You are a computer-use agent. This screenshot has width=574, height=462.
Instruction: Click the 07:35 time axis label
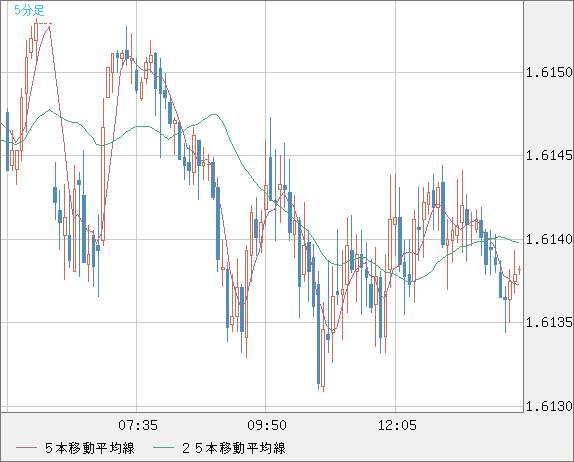tap(138, 425)
